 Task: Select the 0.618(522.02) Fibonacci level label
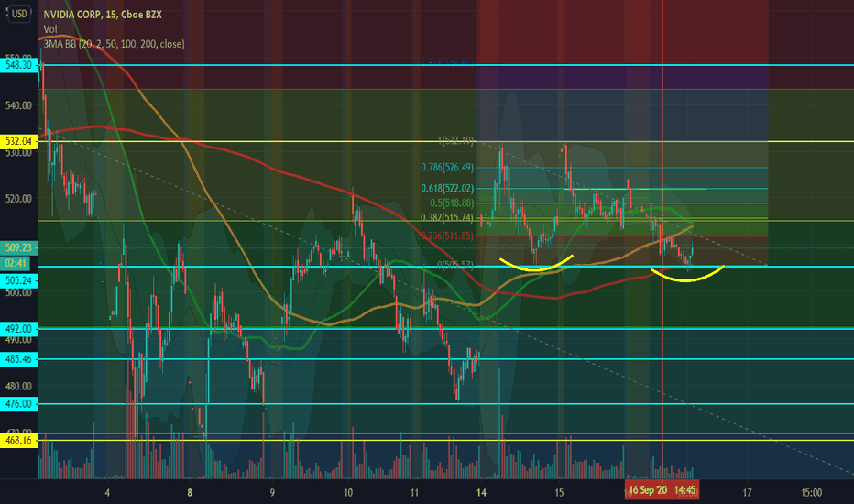click(447, 189)
